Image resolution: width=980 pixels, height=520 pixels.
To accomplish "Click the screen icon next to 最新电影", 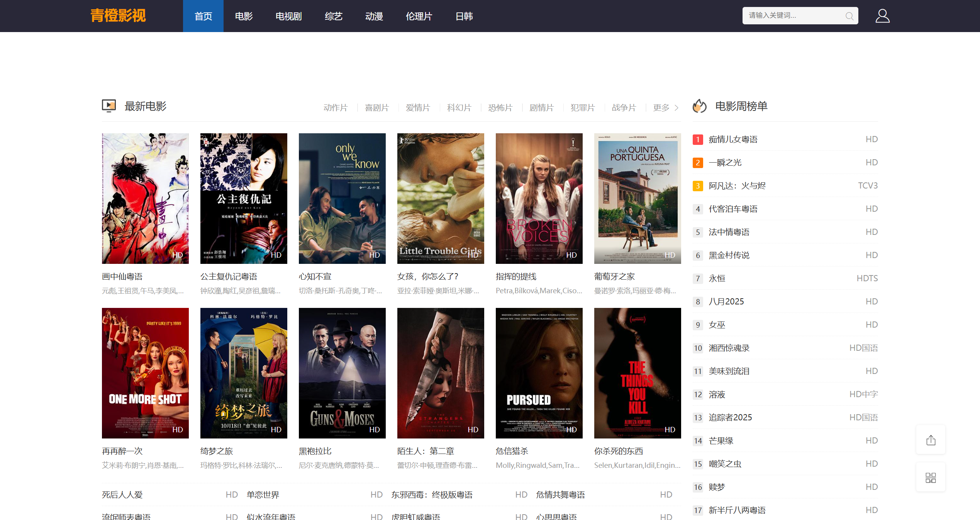I will click(109, 106).
